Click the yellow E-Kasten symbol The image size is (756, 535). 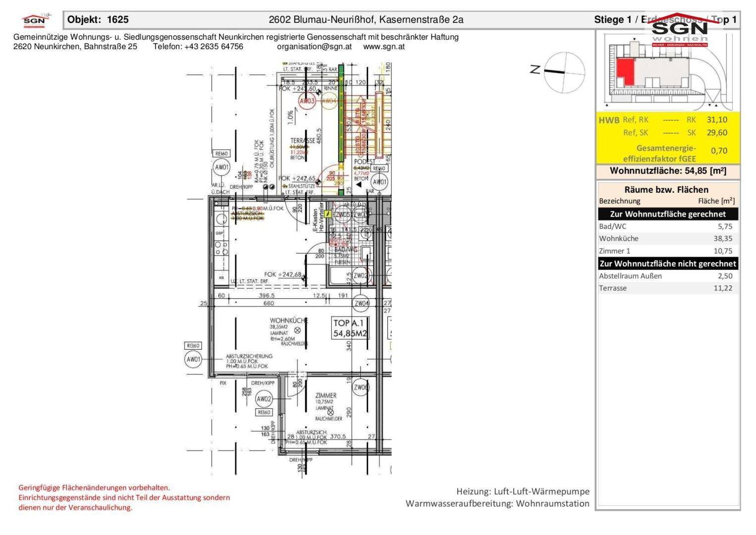(327, 214)
